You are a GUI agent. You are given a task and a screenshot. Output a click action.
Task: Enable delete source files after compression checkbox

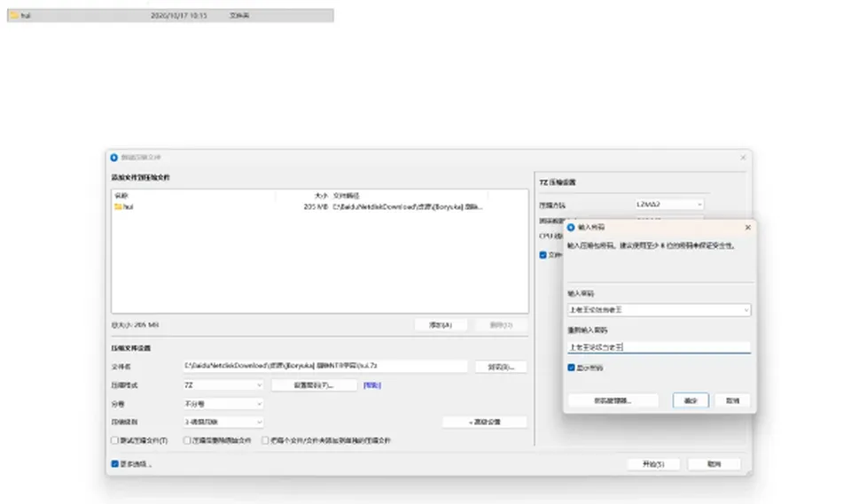pyautogui.click(x=187, y=440)
